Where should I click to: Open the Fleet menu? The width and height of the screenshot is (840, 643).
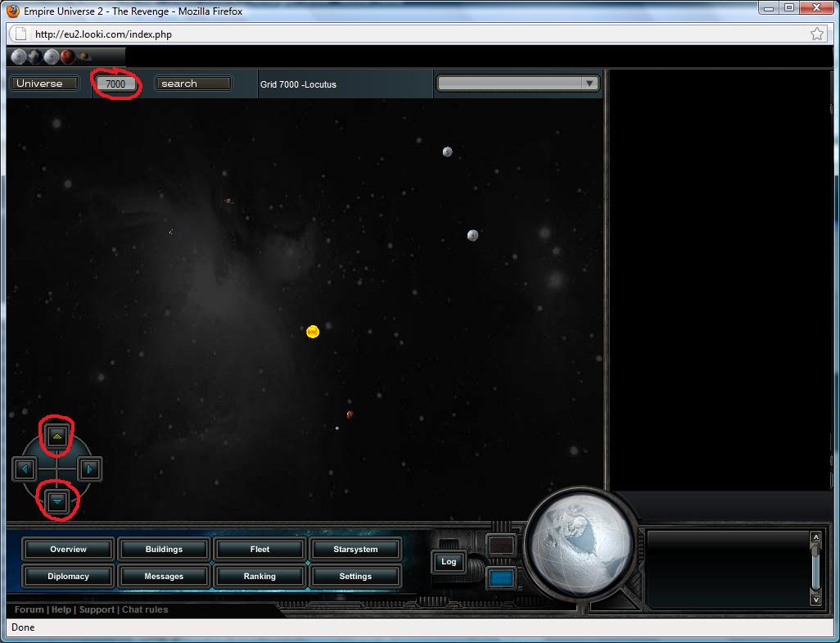click(260, 550)
